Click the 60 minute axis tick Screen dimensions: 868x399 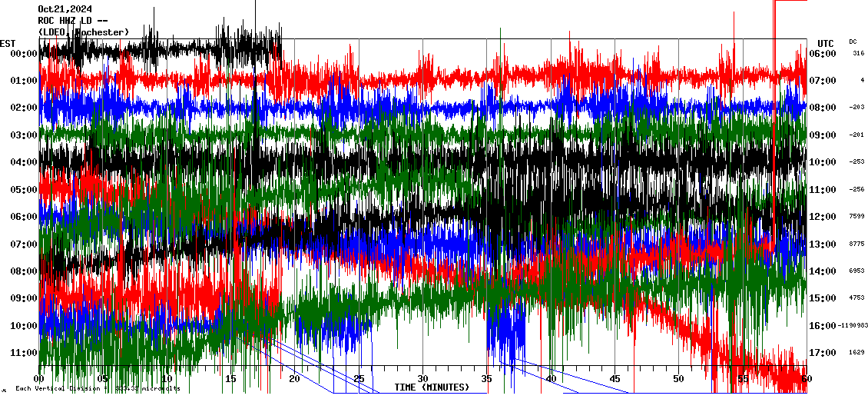pyautogui.click(x=806, y=379)
